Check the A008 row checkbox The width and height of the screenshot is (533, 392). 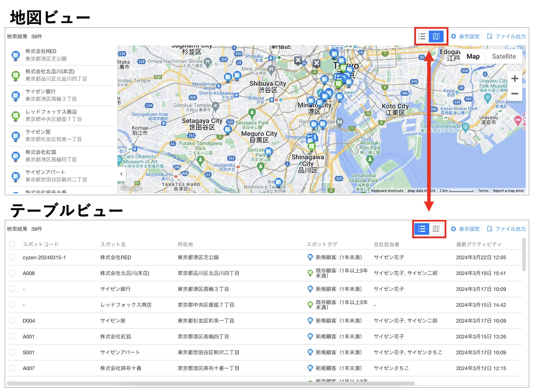tap(12, 273)
